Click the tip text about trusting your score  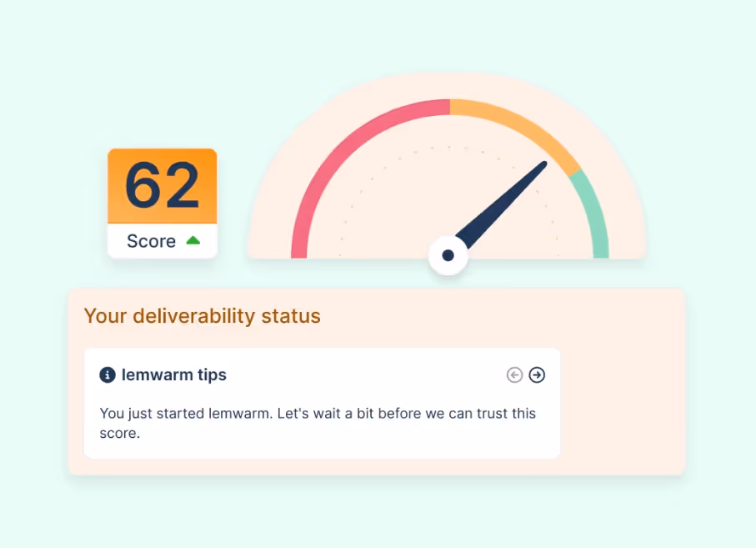(317, 423)
